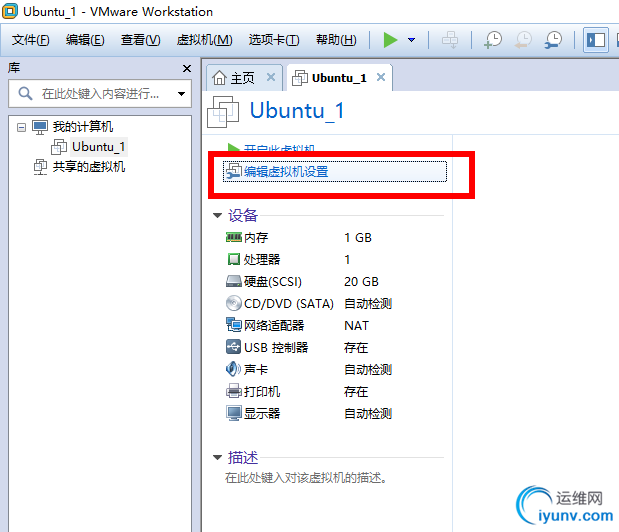
Task: Click the CD/DVD (SATA) device label
Action: coord(289,304)
